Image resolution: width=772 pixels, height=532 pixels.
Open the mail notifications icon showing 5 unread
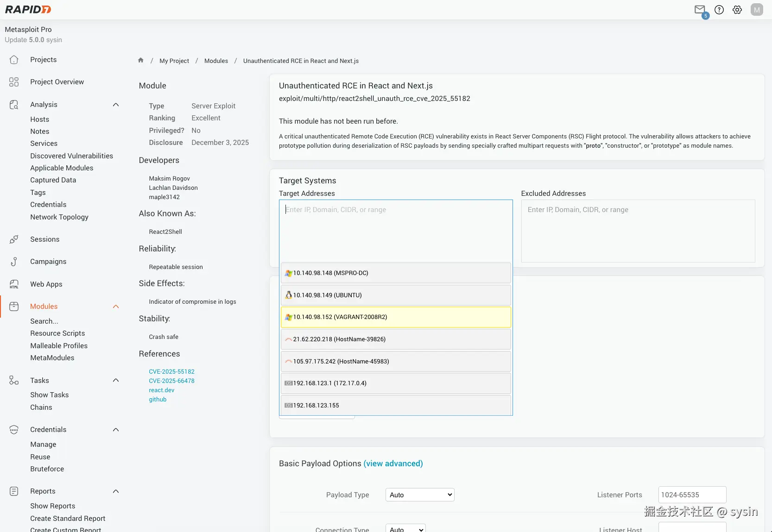click(x=700, y=9)
